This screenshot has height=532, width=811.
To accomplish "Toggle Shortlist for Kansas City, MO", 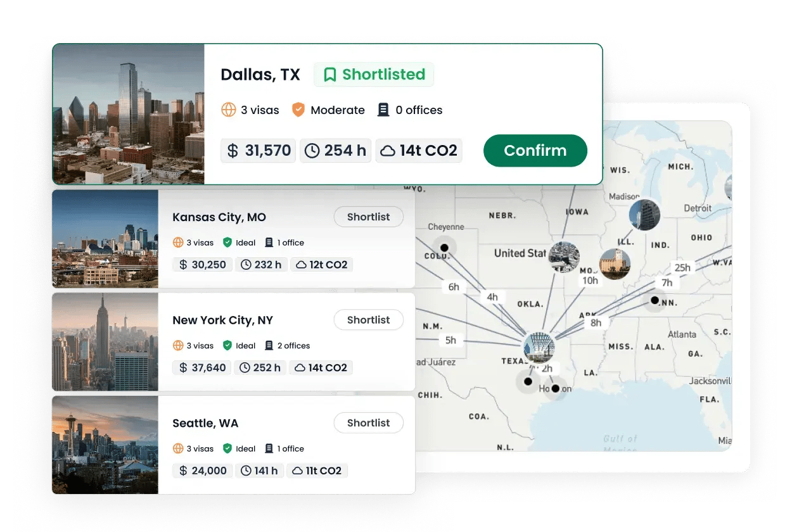I will point(368,217).
